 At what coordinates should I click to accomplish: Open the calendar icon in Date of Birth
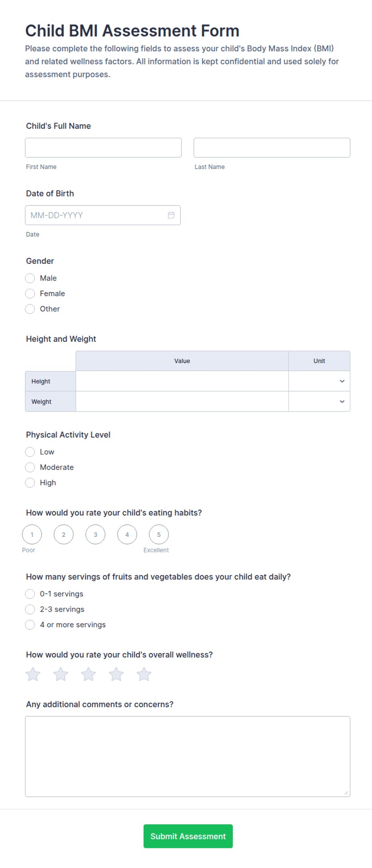pos(171,215)
